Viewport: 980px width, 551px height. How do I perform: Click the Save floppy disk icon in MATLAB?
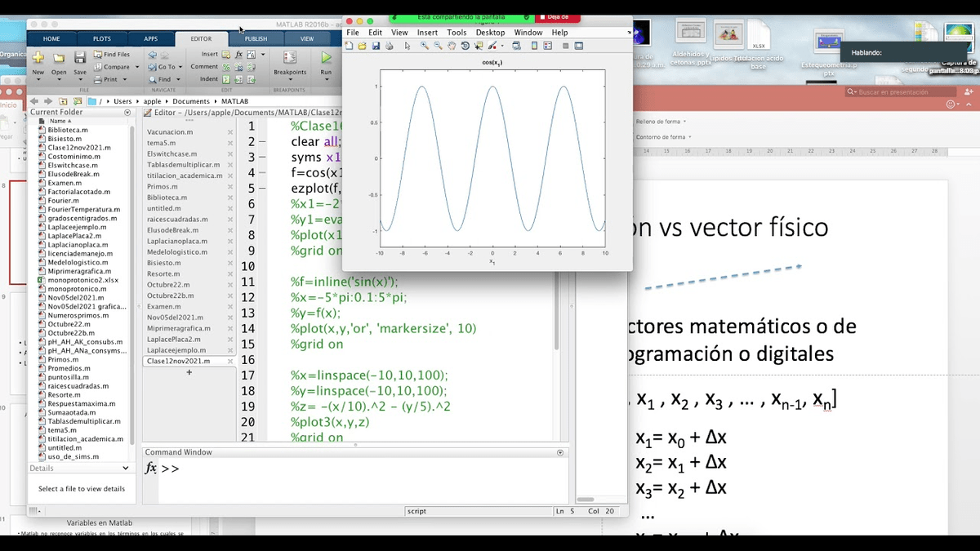click(x=80, y=58)
